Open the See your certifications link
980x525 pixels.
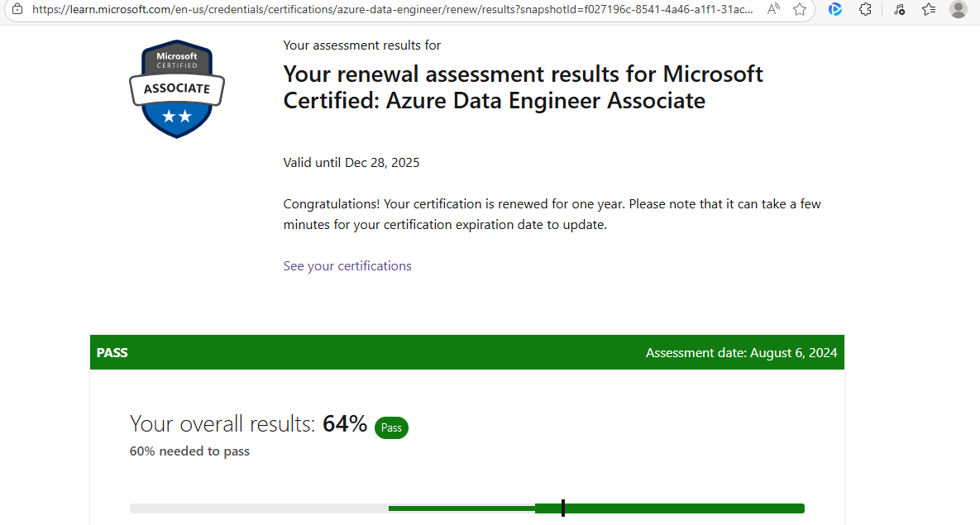click(x=347, y=265)
